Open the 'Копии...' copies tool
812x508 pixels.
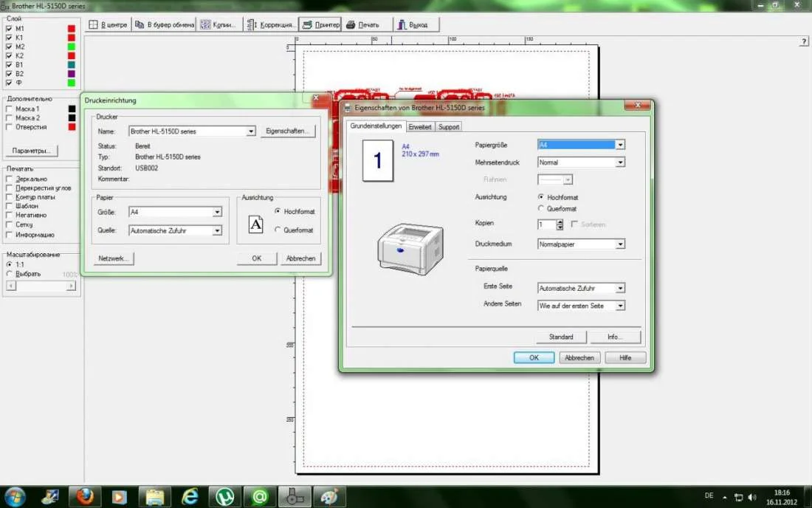[x=219, y=24]
